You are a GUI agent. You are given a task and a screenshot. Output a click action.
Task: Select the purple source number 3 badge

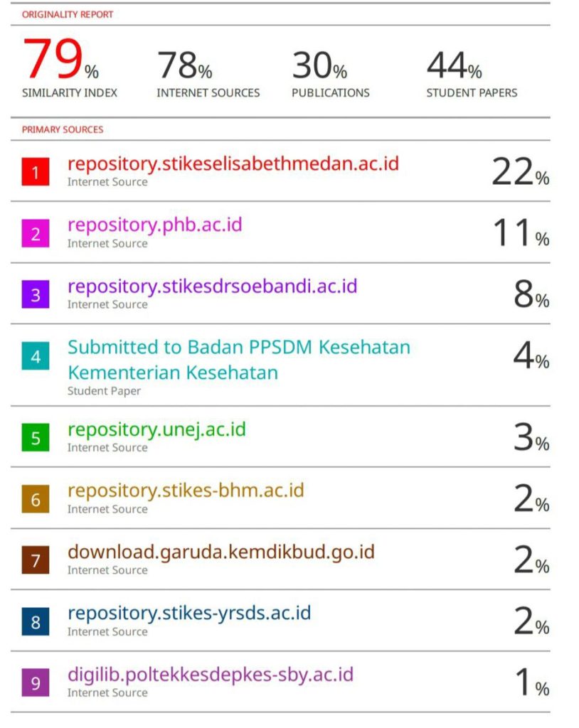point(36,294)
